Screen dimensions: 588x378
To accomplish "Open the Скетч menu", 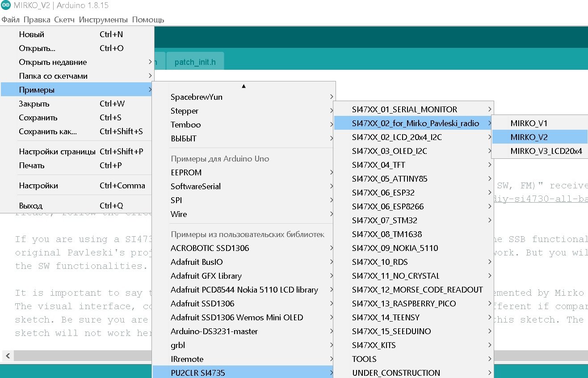I will tap(64, 20).
